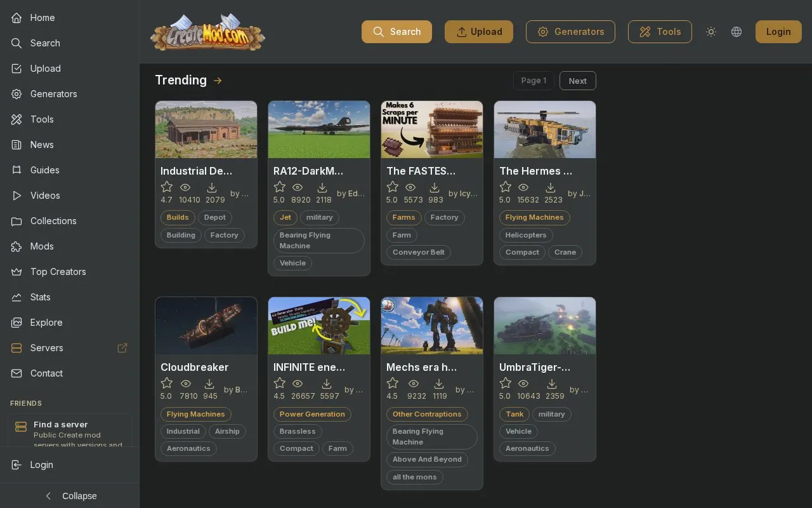Click the Tools button in the header

click(660, 32)
